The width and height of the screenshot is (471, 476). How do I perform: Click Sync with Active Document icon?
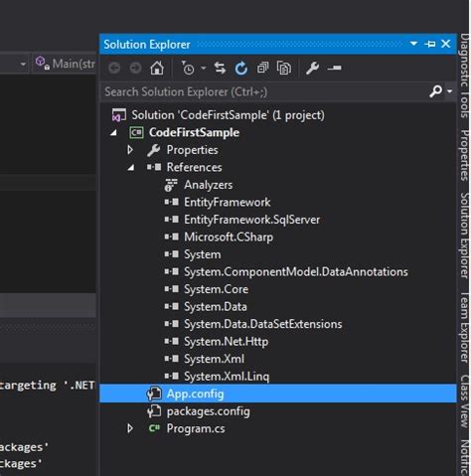point(220,69)
